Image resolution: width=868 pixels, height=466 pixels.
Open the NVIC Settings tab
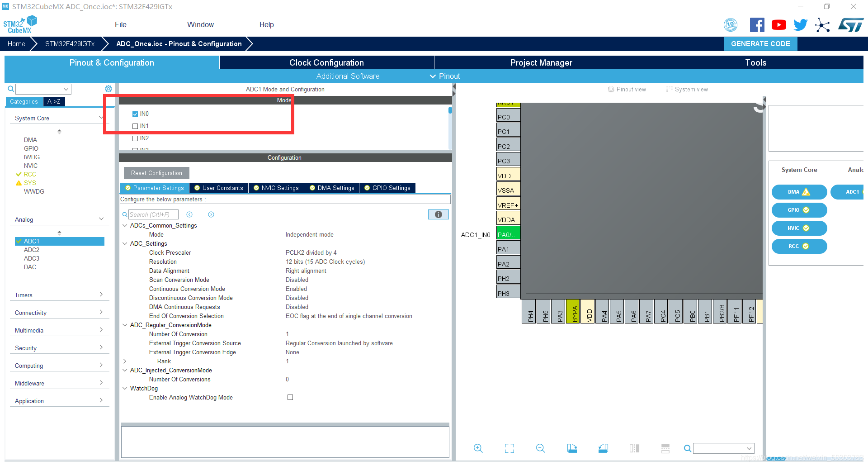pos(276,188)
